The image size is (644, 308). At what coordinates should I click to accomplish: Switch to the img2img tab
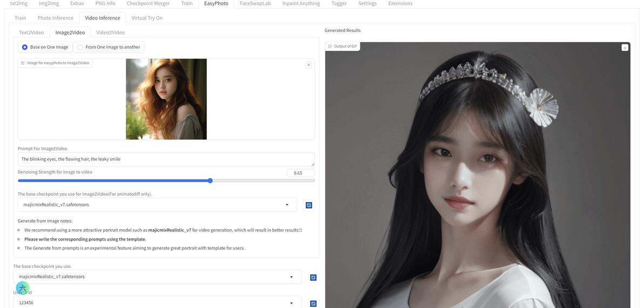click(x=49, y=3)
